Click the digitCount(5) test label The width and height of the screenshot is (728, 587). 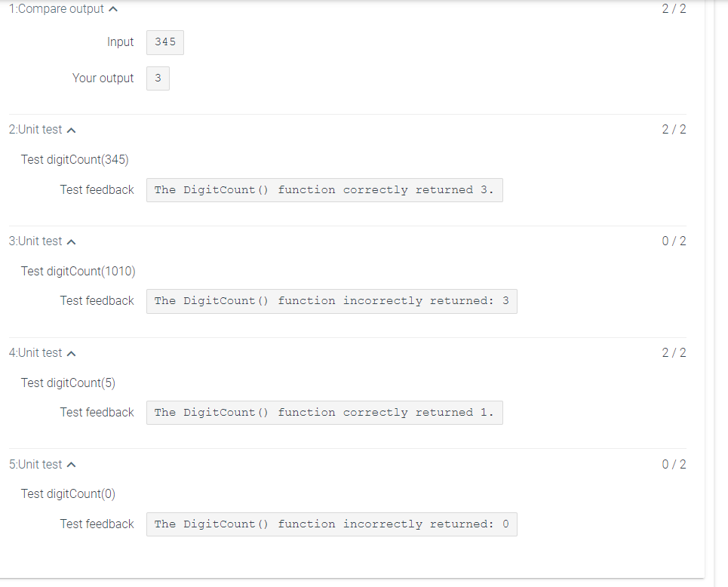[68, 383]
